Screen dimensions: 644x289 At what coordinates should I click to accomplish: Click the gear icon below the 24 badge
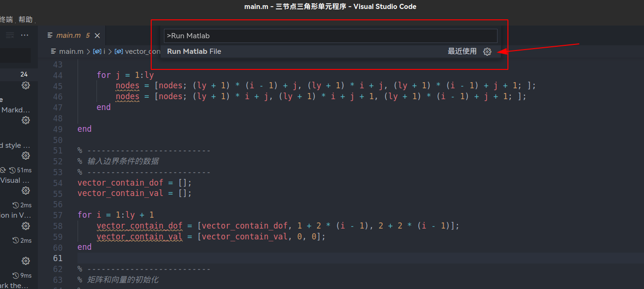tap(26, 85)
